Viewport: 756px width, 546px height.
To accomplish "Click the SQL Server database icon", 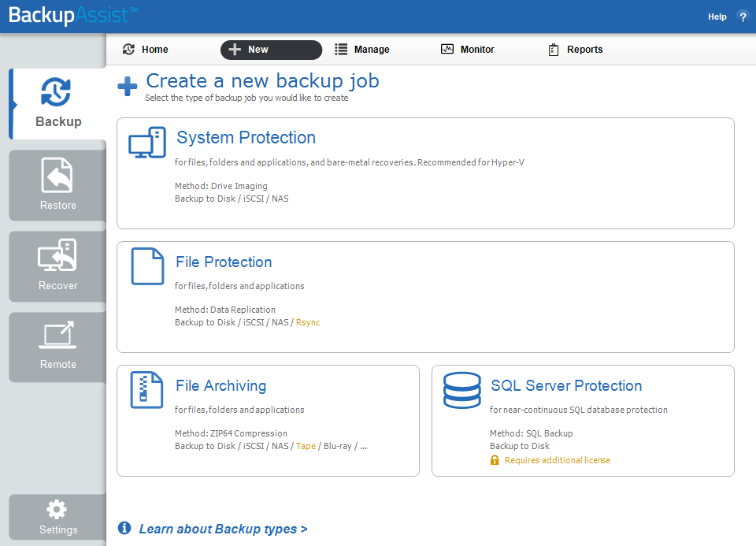I will click(x=462, y=390).
